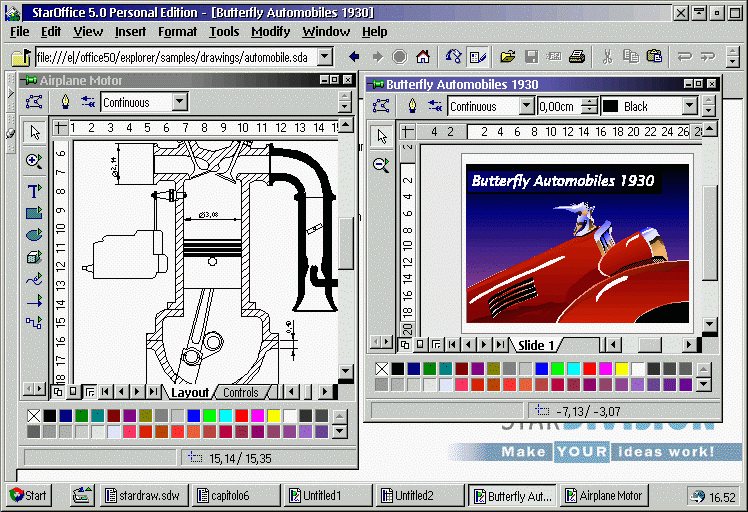Viewport: 748px width, 512px height.
Task: Click Edit Points icon in Airplane Motor window
Action: tap(34, 102)
